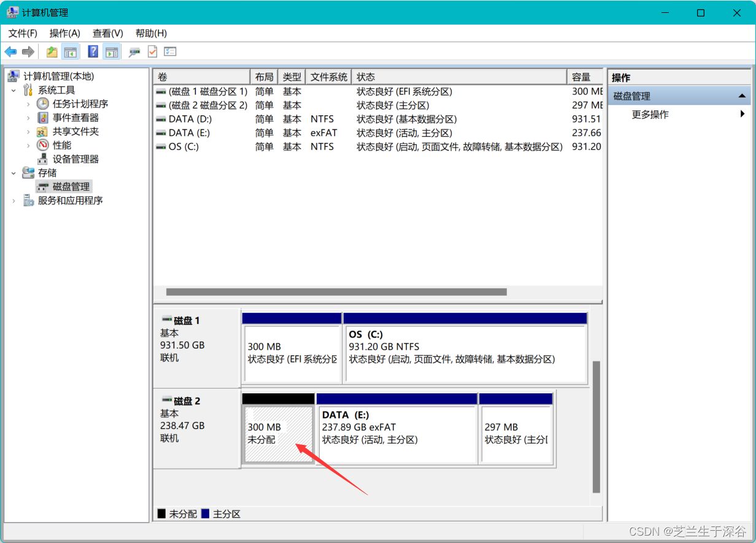
Task: Select the (磁盘 2 磁盘分区 2) volume row
Action: coord(378,106)
